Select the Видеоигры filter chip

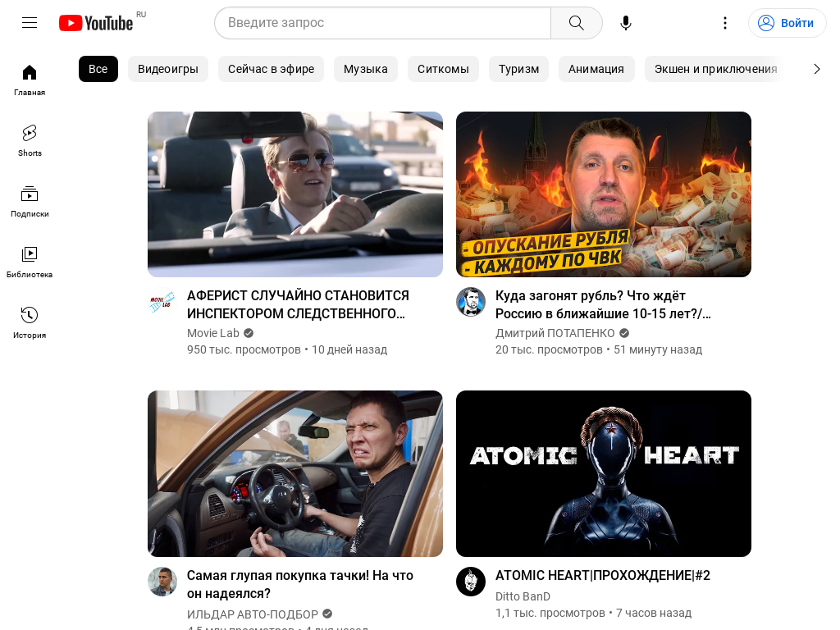click(x=167, y=69)
